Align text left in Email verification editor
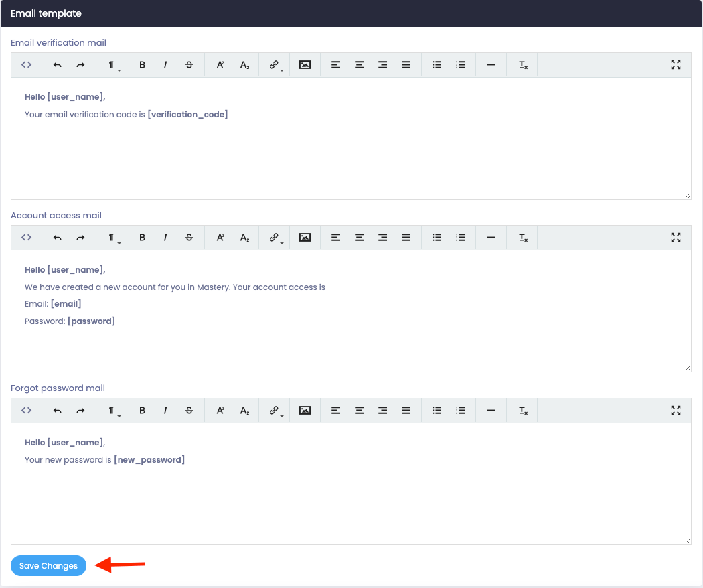This screenshot has width=703, height=588. point(335,65)
